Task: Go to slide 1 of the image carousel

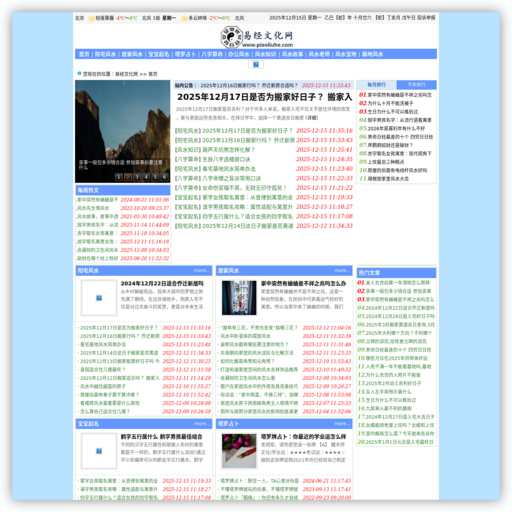Action: [118, 177]
